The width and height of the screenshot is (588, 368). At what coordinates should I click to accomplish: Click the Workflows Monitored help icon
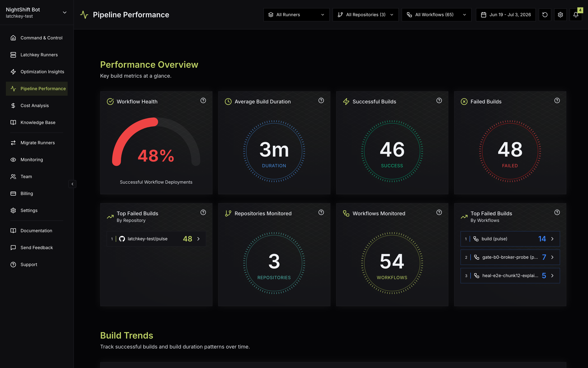(x=439, y=212)
